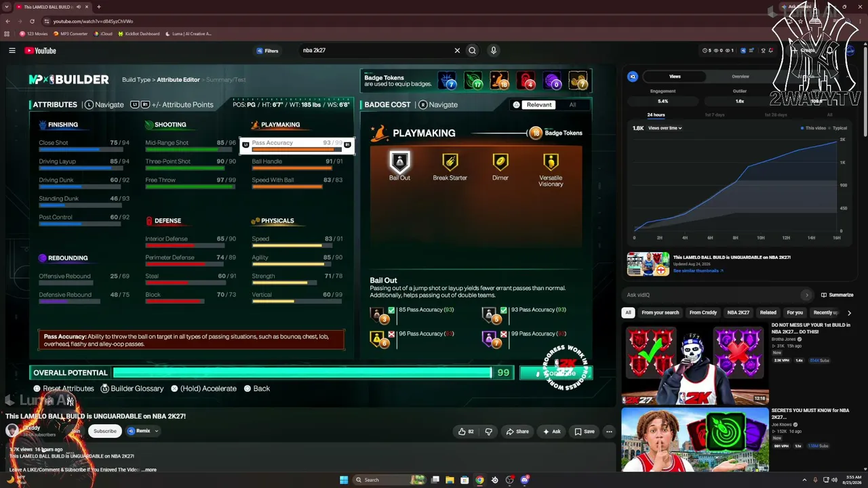Switch to the vidIQ Views tab
This screenshot has height=488, width=868.
pos(675,77)
